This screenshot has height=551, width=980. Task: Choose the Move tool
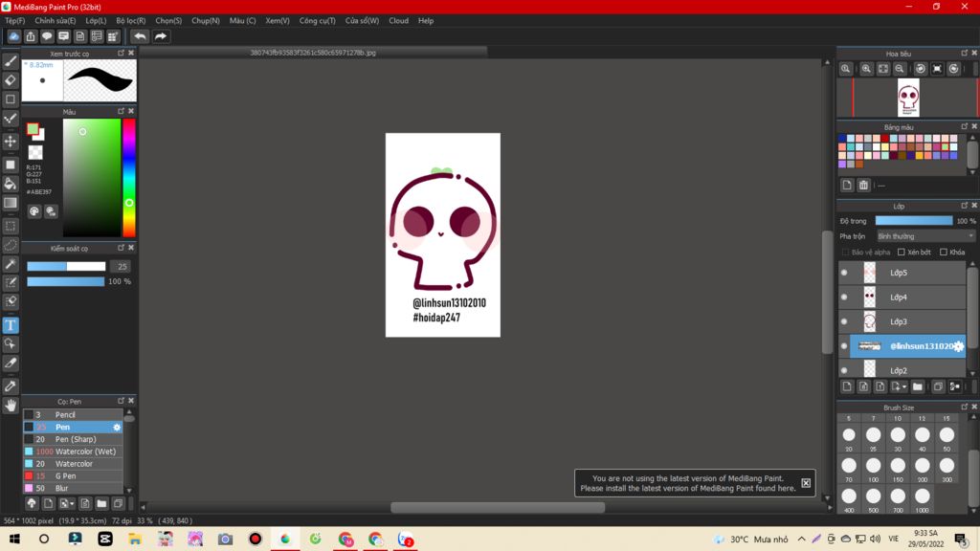[x=11, y=142]
